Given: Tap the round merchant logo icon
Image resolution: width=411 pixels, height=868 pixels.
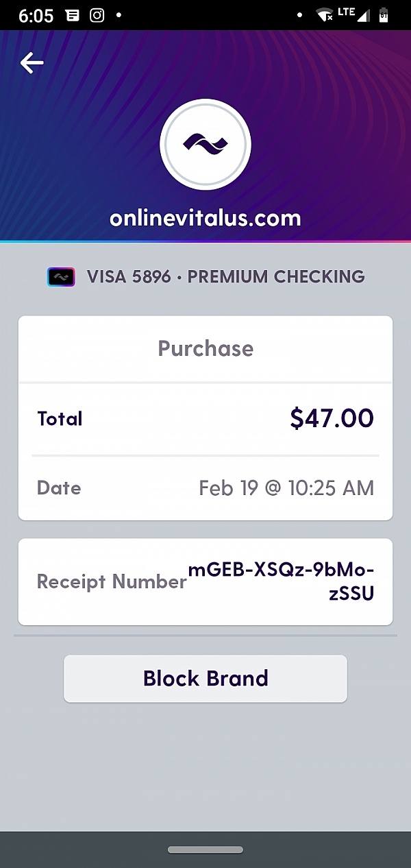Looking at the screenshot, I should pos(206,145).
